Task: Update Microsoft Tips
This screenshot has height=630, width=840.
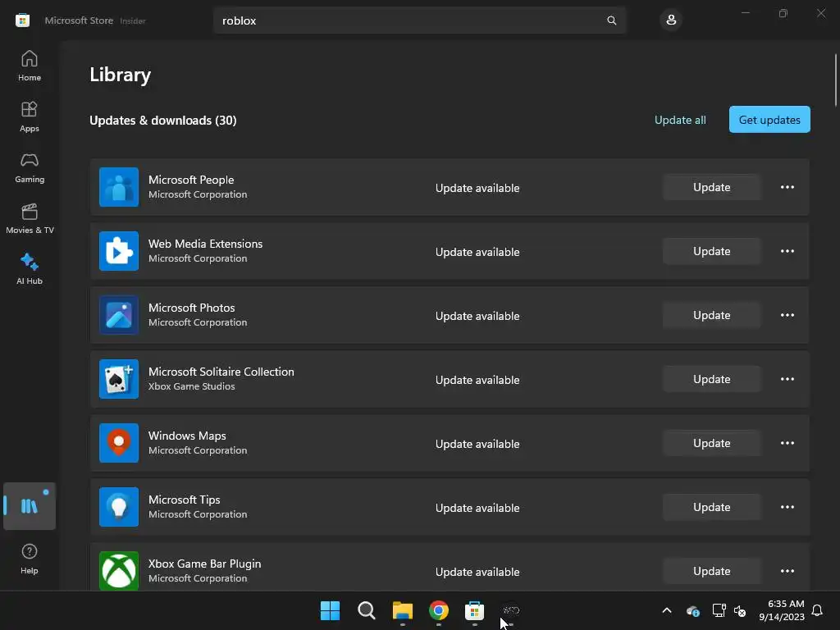Action: pyautogui.click(x=711, y=507)
